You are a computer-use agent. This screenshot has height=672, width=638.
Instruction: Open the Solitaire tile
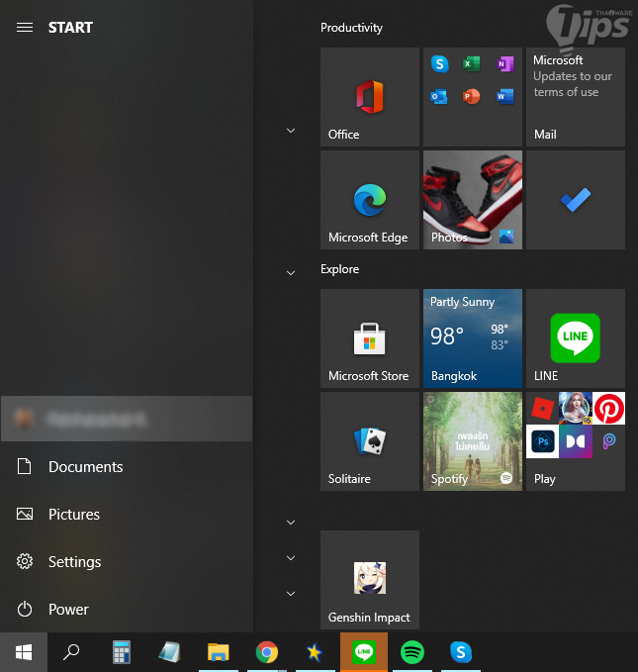point(370,441)
